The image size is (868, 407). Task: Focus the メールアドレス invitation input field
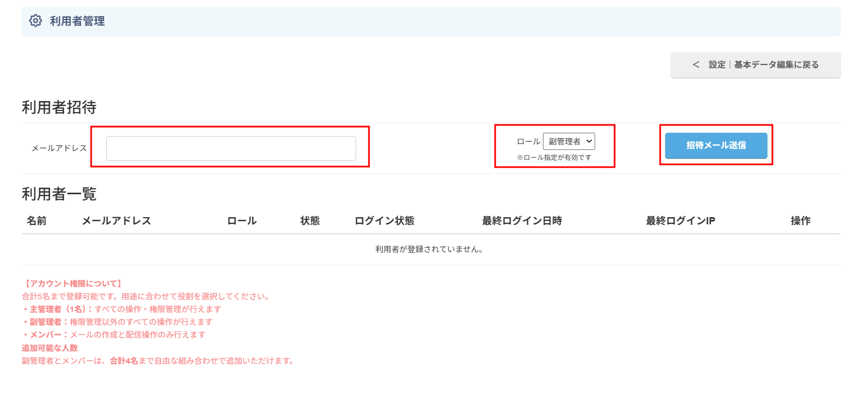click(231, 148)
